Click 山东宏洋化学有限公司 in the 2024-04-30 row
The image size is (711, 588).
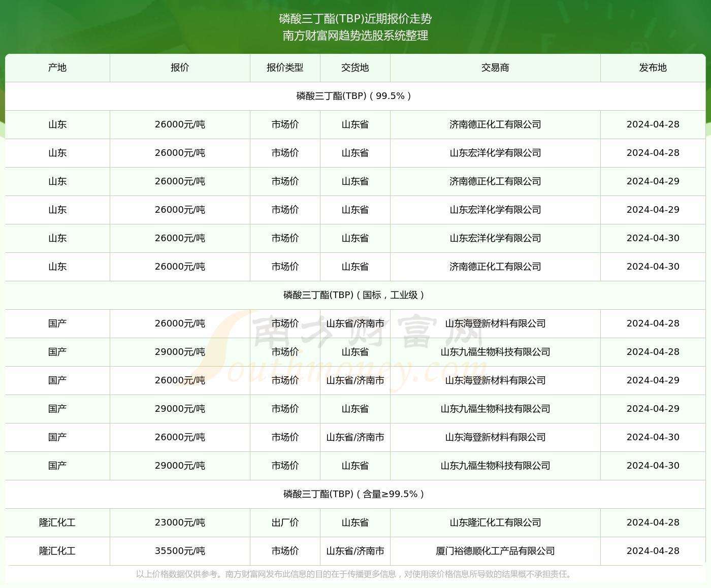[495, 238]
